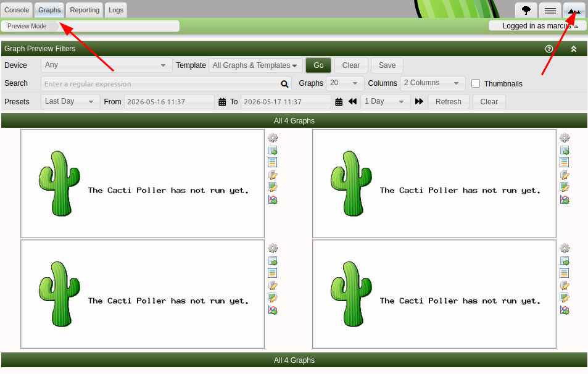Open graph utilities gear for top-right graph
Image resolution: width=588 pixels, height=374 pixels.
[x=565, y=138]
